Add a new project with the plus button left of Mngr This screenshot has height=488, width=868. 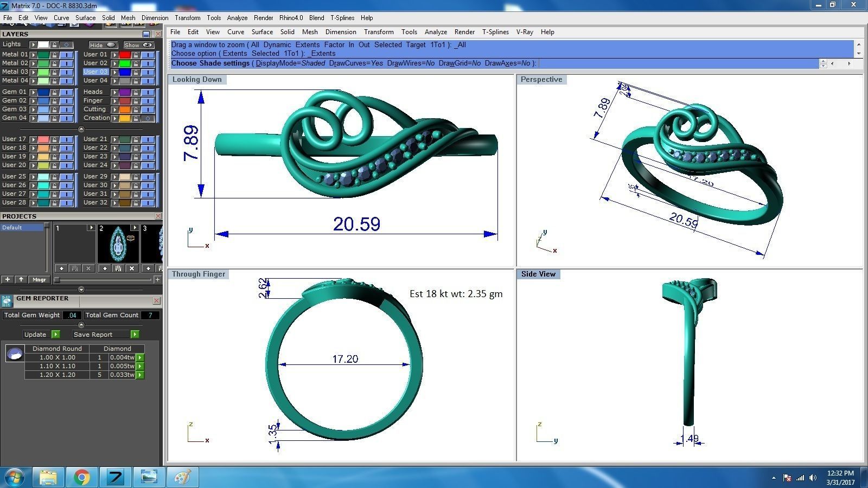[8, 280]
